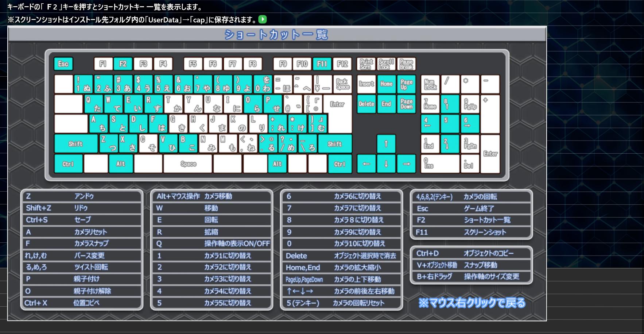Viewport: 644px width, 334px height.
Task: Click the ショートカット一覧 title bar
Action: (x=276, y=35)
